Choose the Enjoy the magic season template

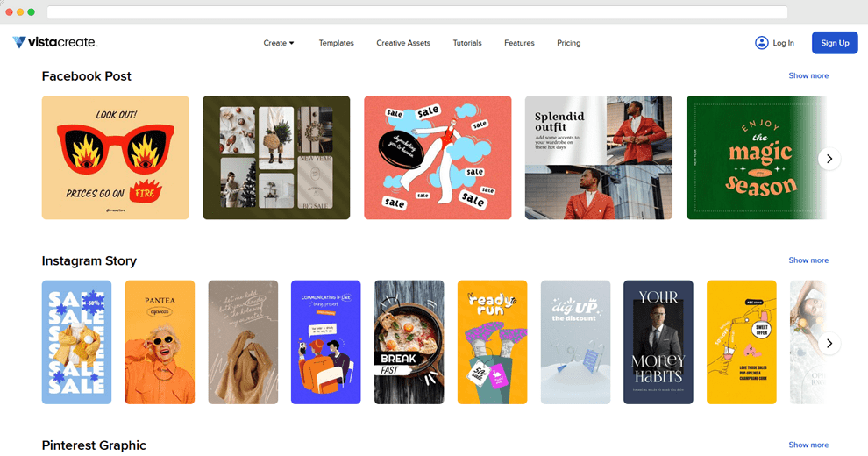point(756,158)
